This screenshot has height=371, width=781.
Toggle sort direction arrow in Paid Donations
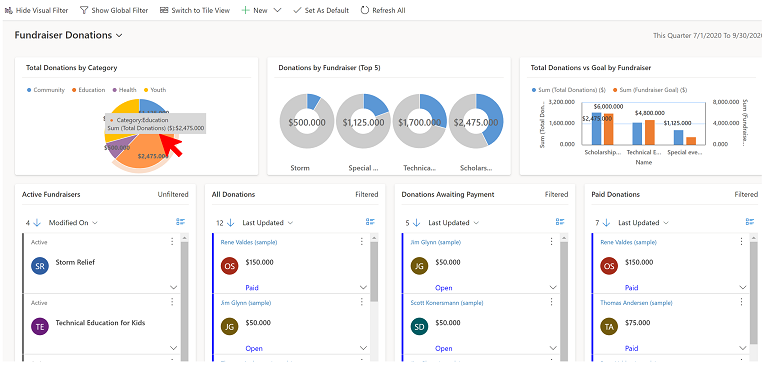[x=607, y=223]
